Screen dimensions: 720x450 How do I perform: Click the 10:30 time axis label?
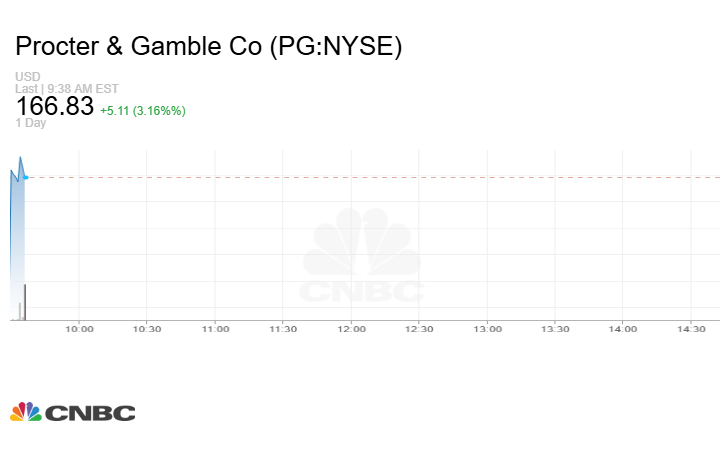click(x=147, y=329)
